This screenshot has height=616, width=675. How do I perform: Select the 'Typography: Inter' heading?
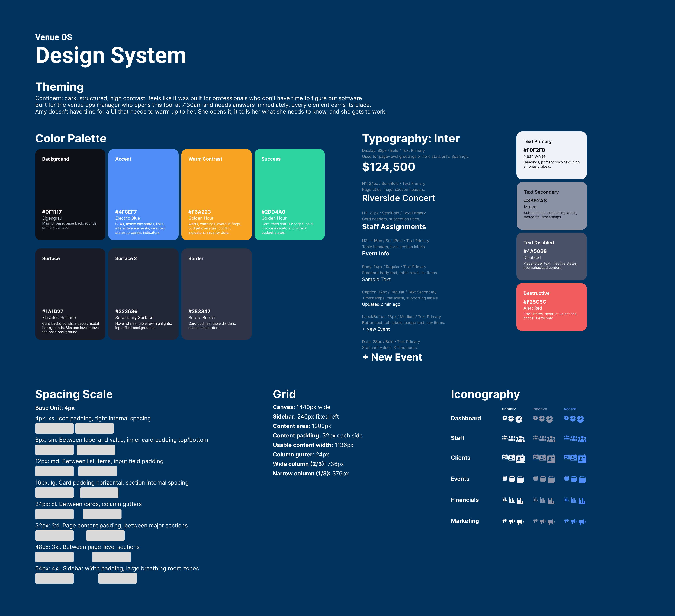pos(411,138)
